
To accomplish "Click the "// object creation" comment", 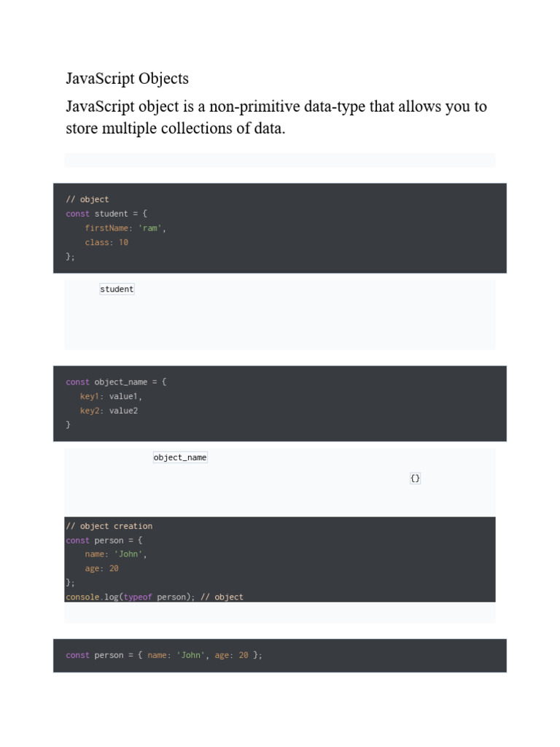I will (109, 526).
